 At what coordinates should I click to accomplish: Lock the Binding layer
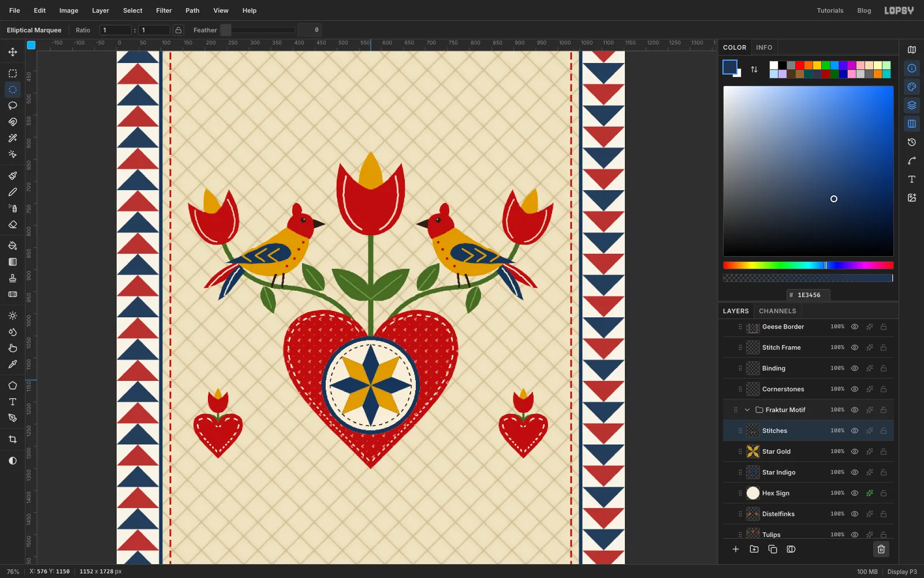coord(884,368)
